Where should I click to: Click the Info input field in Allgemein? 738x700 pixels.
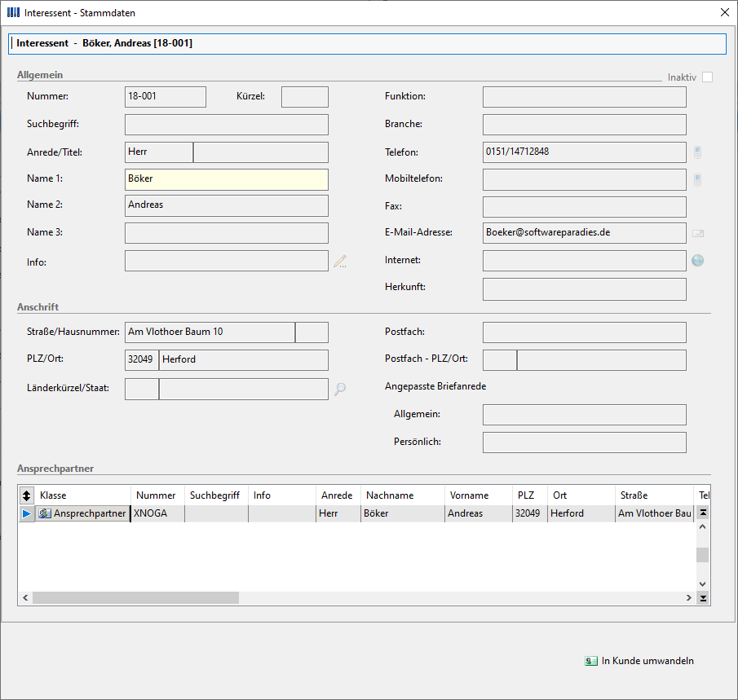coord(227,261)
